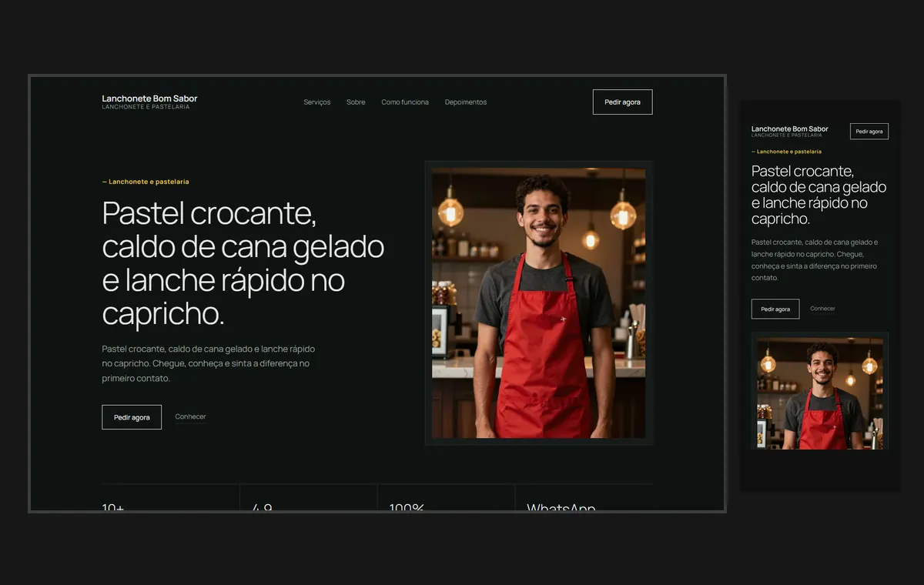
Task: Click the desktop hero Pedir agora button
Action: tap(132, 417)
